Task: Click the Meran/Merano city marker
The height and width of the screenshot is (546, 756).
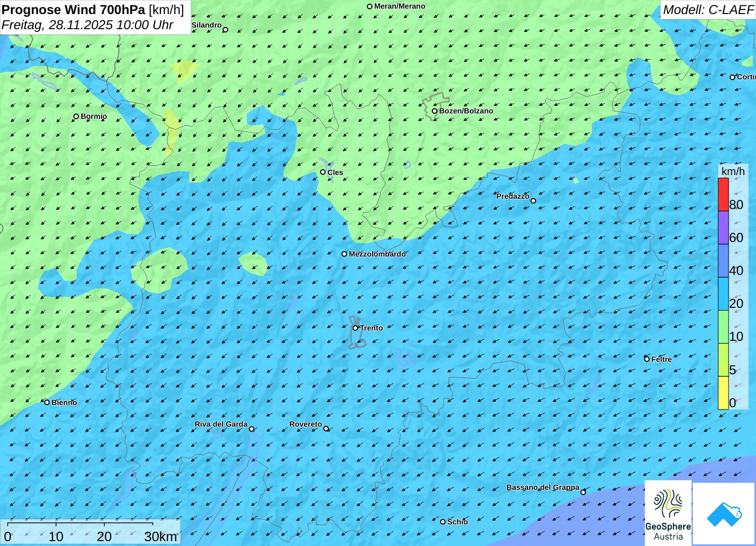Action: [370, 6]
